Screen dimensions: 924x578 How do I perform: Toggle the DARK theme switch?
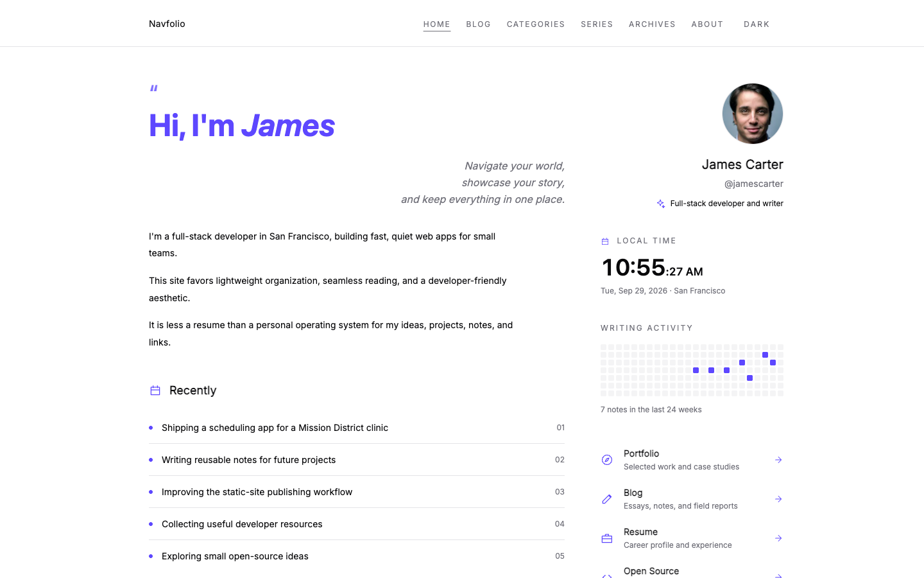[x=757, y=24]
